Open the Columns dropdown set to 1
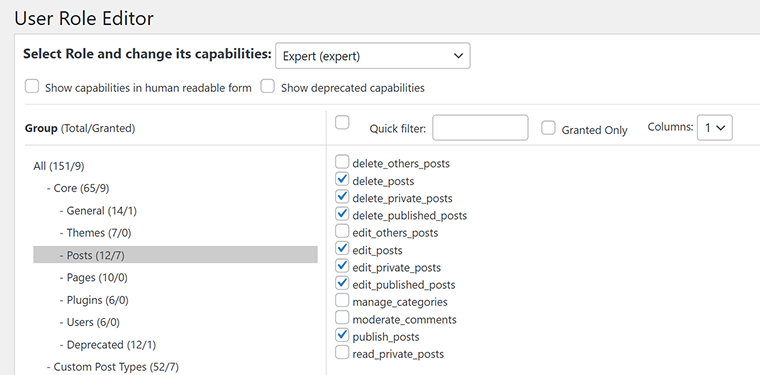This screenshot has width=760, height=375. point(714,128)
